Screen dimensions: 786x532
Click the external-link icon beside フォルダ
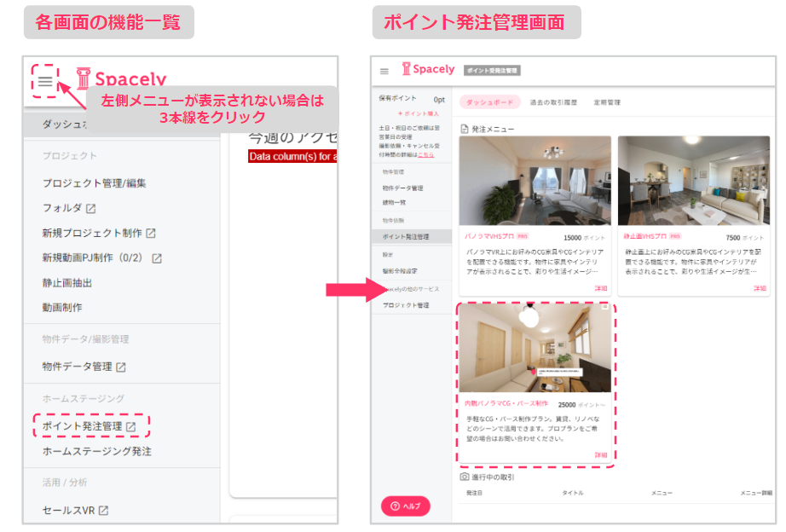(x=90, y=209)
